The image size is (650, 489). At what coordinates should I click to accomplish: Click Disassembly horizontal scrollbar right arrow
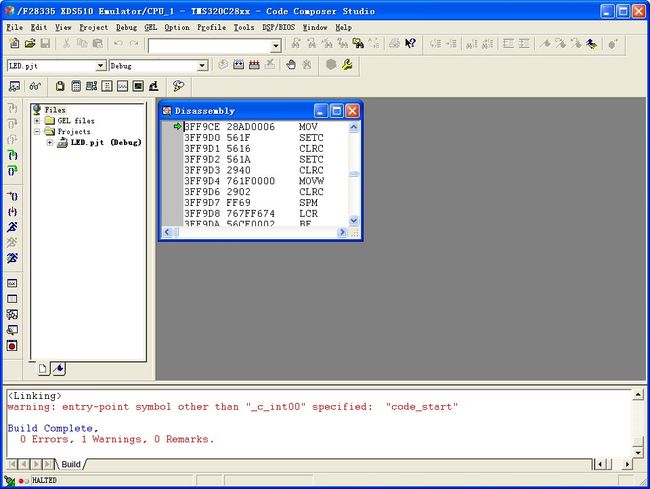(x=342, y=232)
